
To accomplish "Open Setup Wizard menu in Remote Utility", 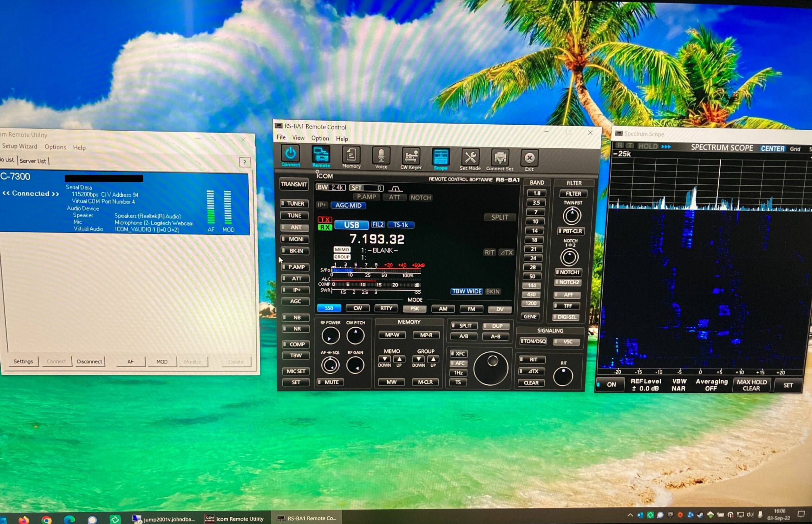I will [x=19, y=146].
